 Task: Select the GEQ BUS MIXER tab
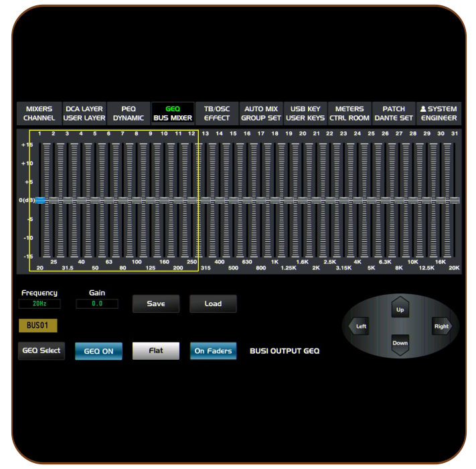[x=173, y=114]
